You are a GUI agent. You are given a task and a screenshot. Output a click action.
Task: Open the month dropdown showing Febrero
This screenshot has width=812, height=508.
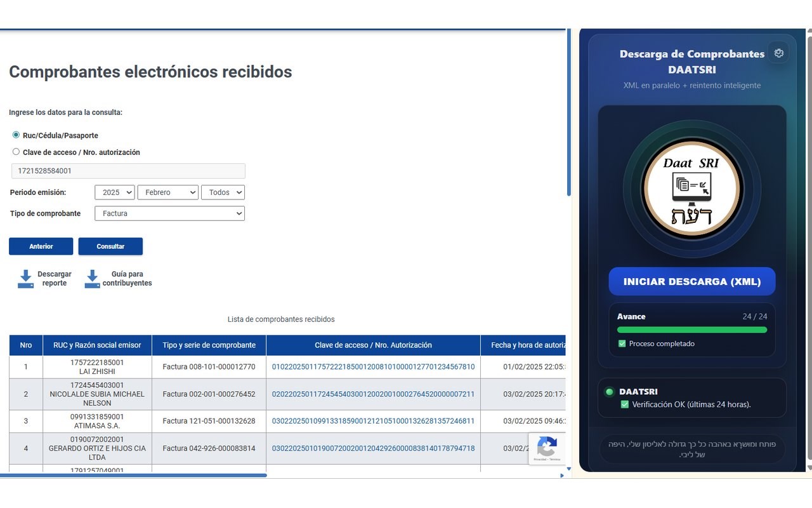tap(168, 192)
